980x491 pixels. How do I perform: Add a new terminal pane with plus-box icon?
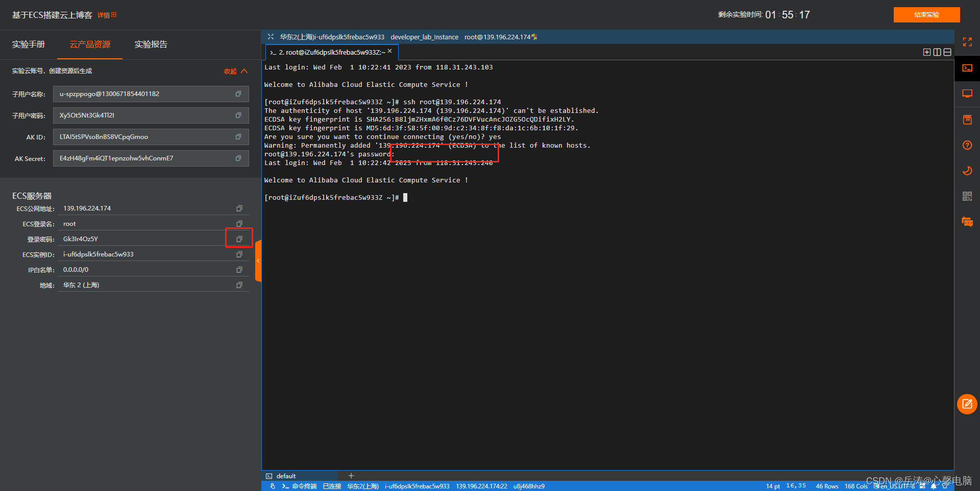pos(927,52)
